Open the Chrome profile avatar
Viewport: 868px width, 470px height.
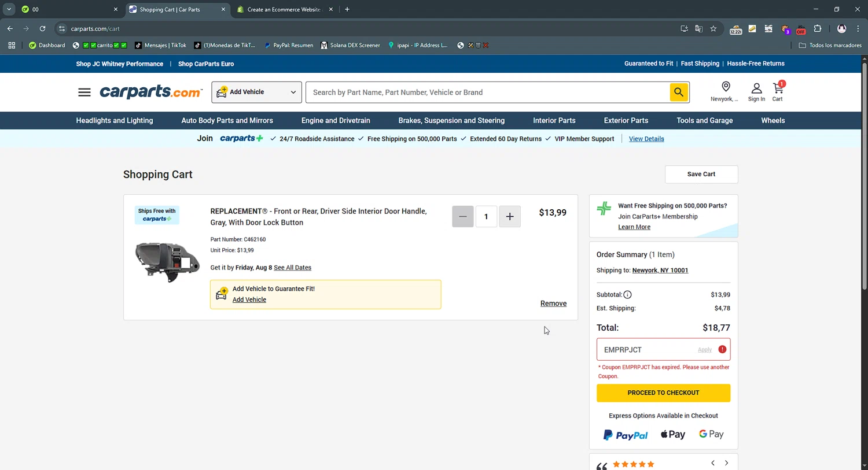(842, 28)
